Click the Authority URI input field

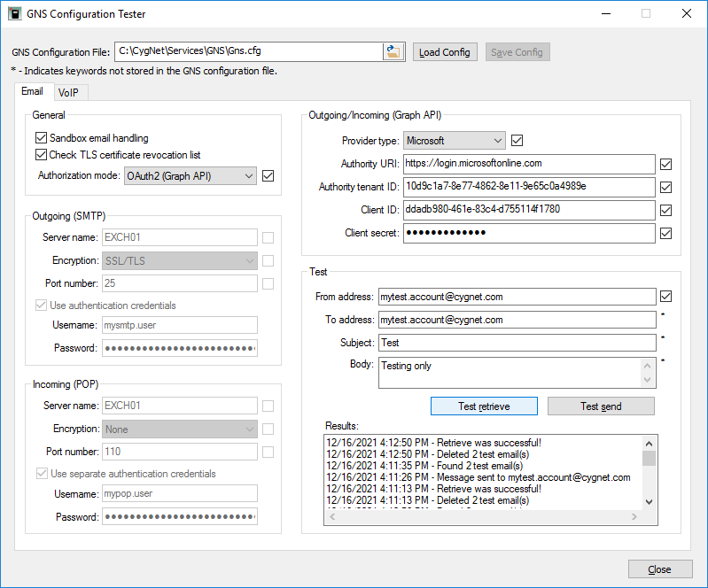tap(529, 164)
